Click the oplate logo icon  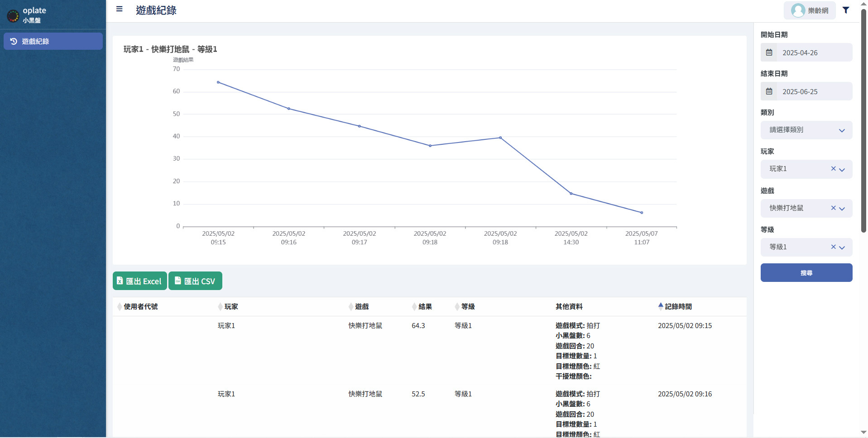[x=13, y=16]
